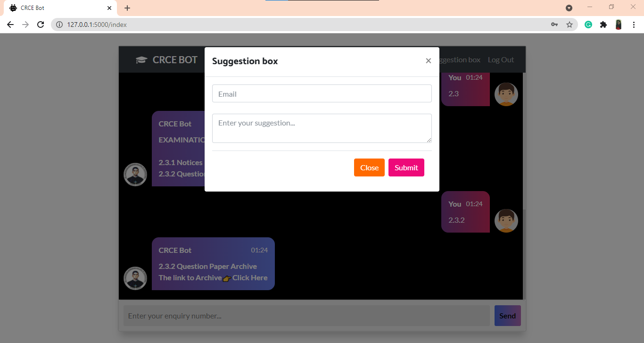Image resolution: width=644 pixels, height=343 pixels.
Task: Click the extensions puzzle-piece icon
Action: pyautogui.click(x=603, y=24)
